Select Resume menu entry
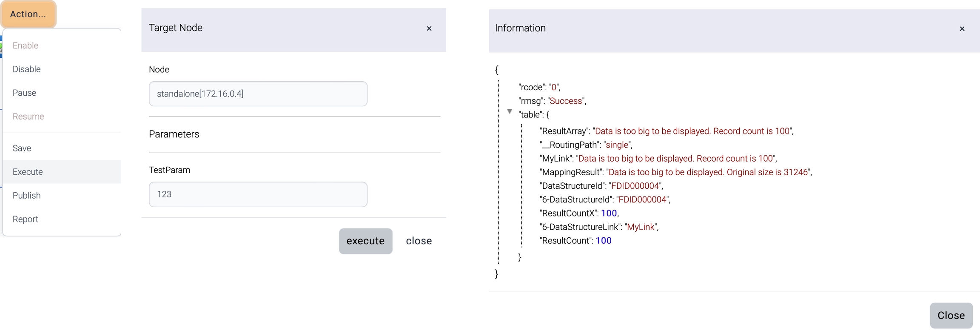 [x=28, y=117]
